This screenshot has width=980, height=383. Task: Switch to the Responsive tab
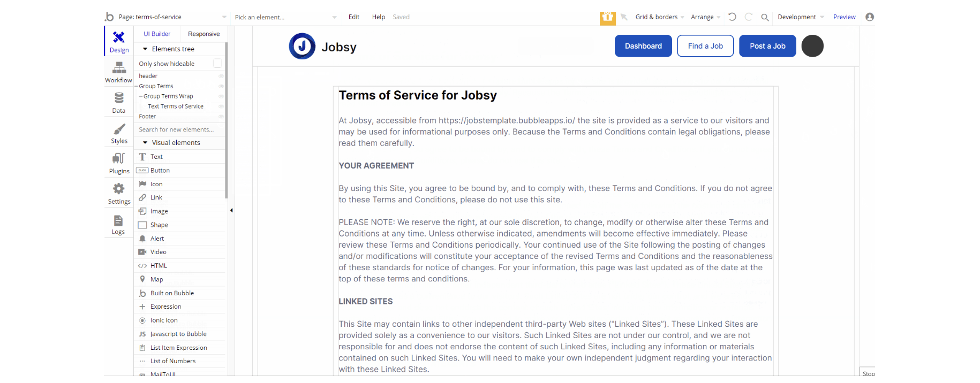[x=203, y=34]
